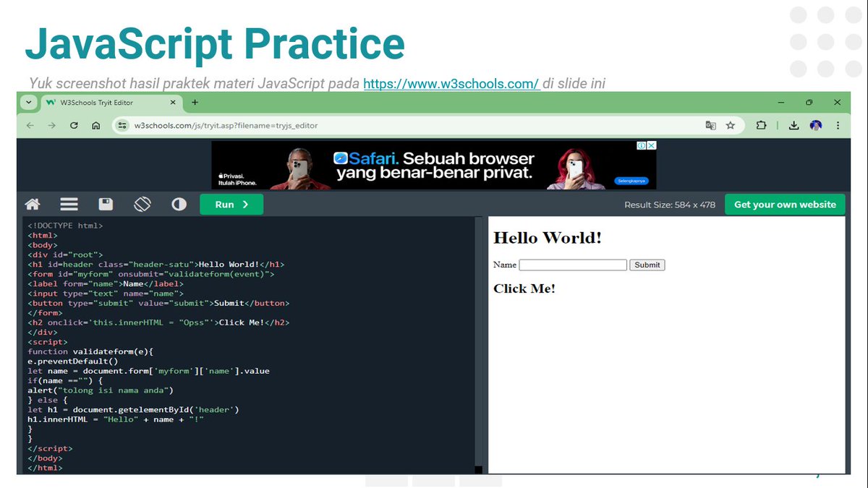Click the Name text input in result
The image size is (868, 488).
573,265
